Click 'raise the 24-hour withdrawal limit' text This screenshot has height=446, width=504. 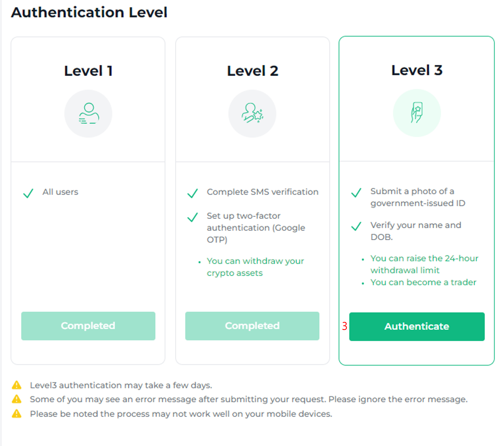[x=424, y=264]
